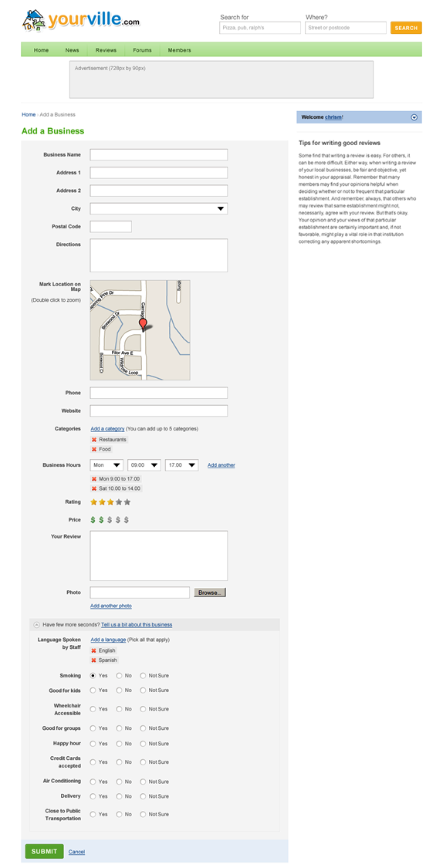Set rating to one star
Screen dimensions: 443x868
(x=93, y=502)
